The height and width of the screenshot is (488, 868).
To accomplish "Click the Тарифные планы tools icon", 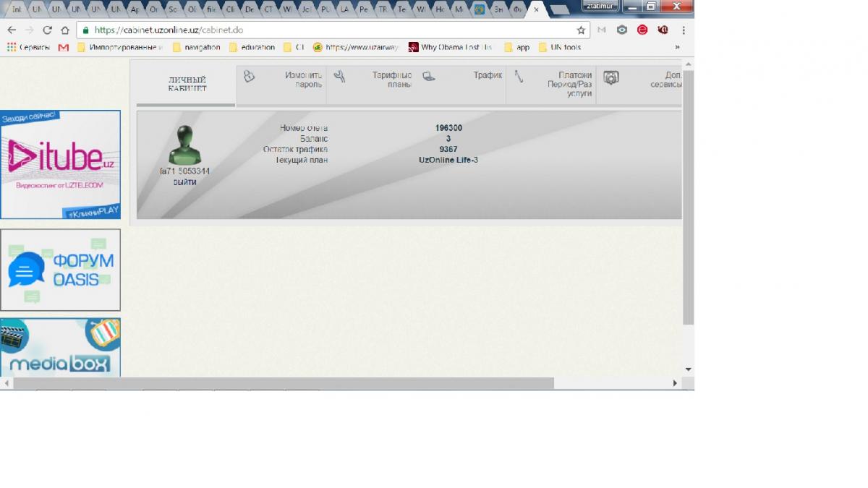I will [x=339, y=76].
